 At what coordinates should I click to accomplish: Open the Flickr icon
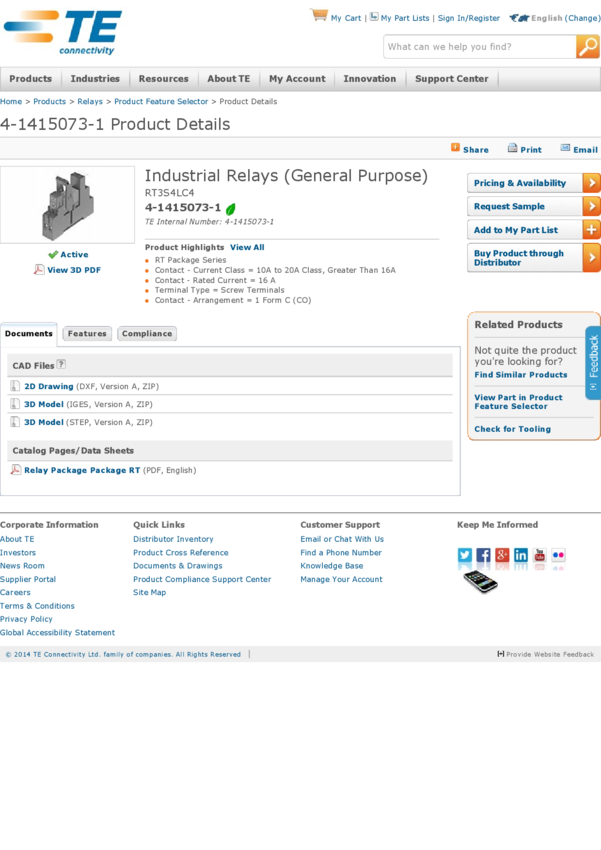coord(558,555)
